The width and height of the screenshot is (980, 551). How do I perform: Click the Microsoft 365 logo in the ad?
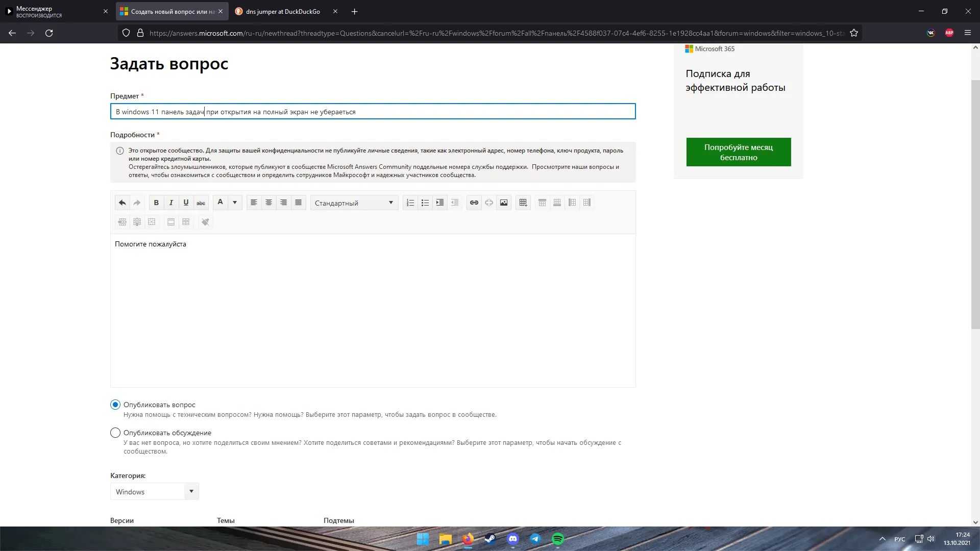click(x=710, y=49)
